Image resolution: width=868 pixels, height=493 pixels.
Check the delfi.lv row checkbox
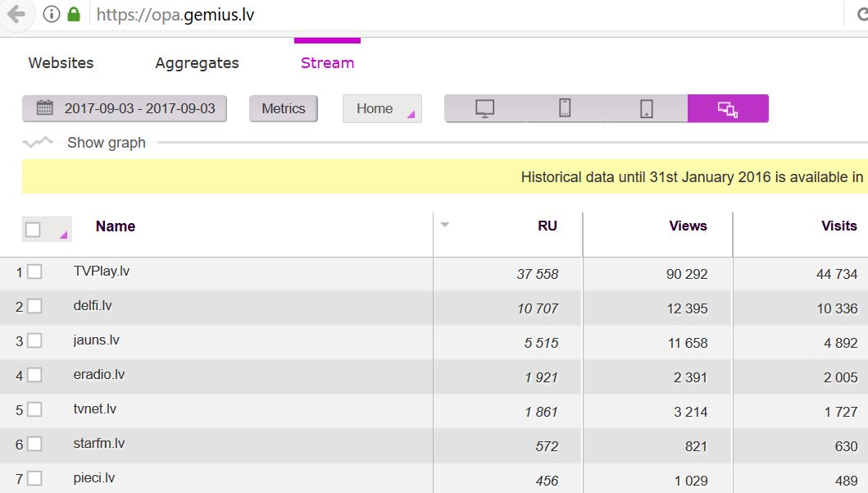[x=34, y=307]
